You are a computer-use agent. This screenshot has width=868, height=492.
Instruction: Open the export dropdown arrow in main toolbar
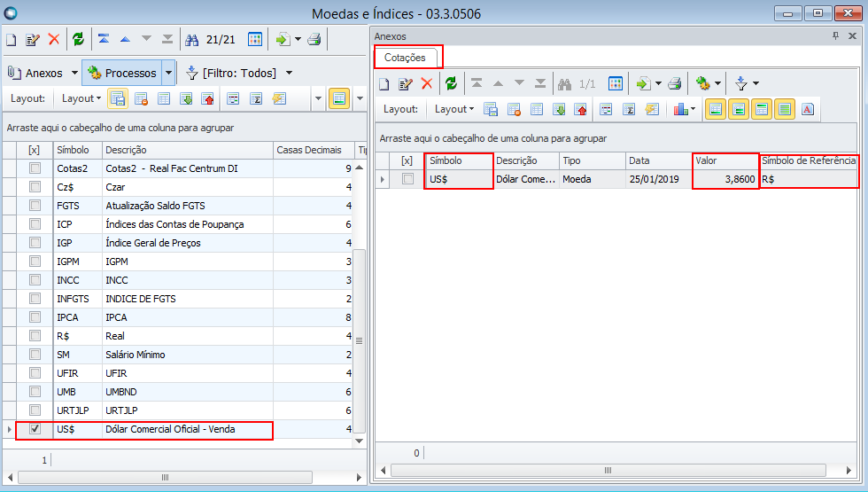[x=298, y=39]
